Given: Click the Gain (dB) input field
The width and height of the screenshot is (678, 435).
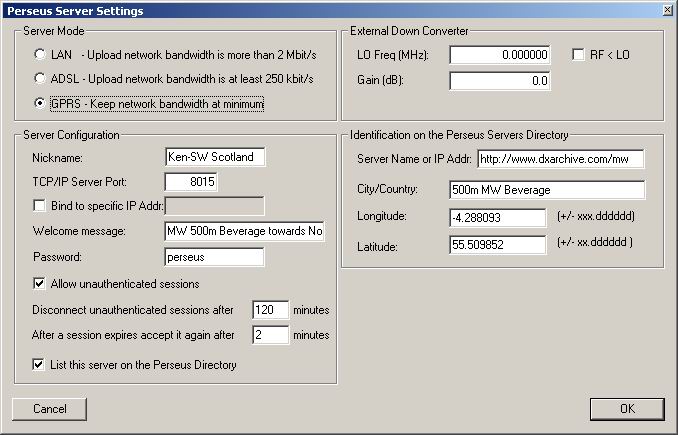Looking at the screenshot, I should 500,81.
